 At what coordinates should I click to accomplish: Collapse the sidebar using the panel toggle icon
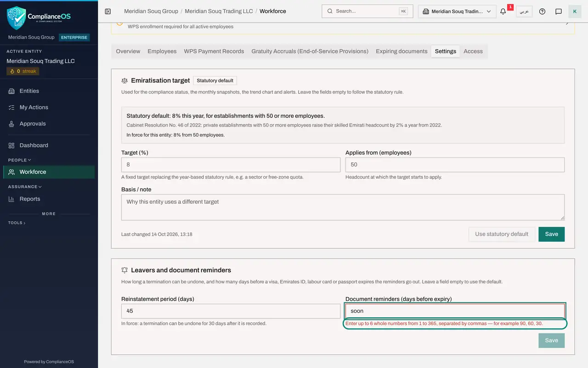tap(108, 11)
